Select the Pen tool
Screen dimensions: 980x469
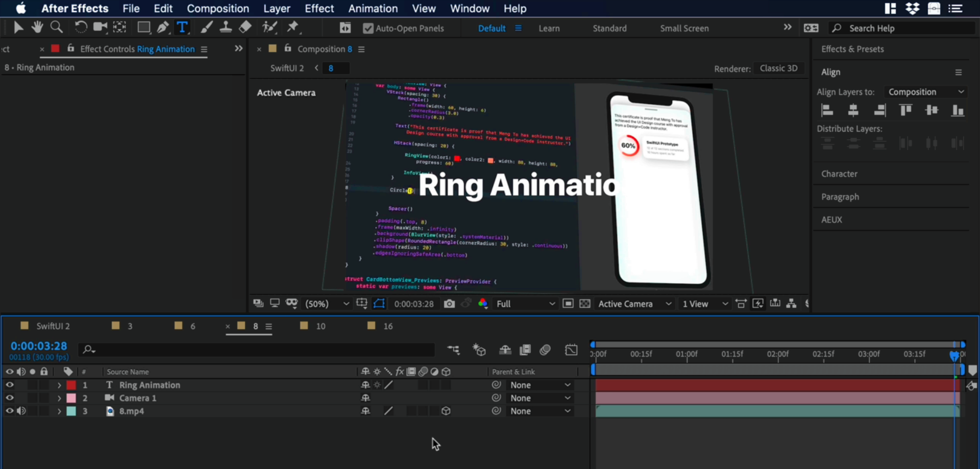pos(163,28)
